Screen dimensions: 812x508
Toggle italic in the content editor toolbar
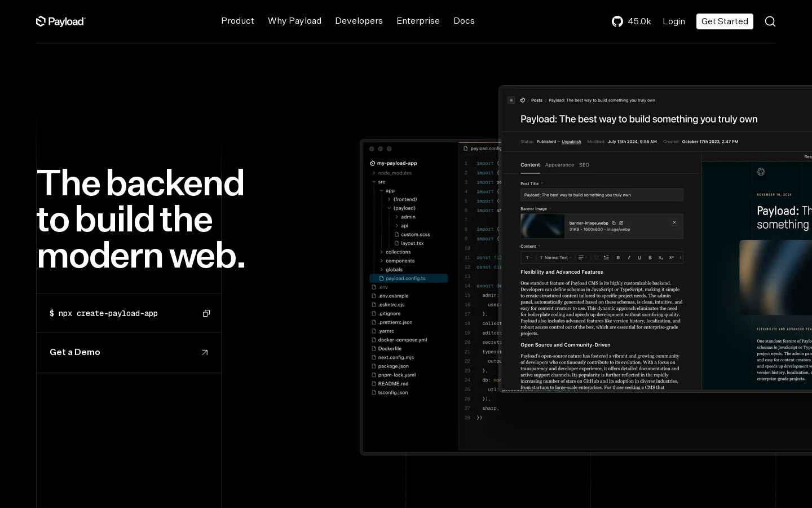tap(629, 257)
